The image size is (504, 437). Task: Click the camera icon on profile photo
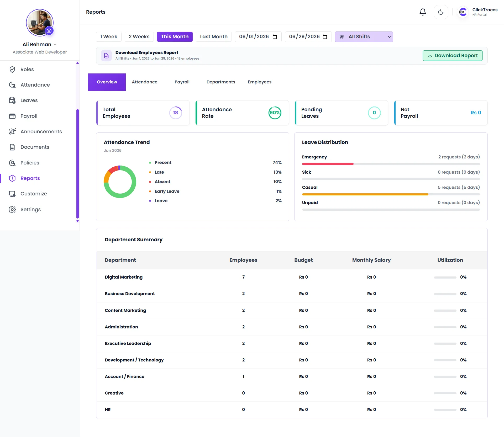pos(49,31)
